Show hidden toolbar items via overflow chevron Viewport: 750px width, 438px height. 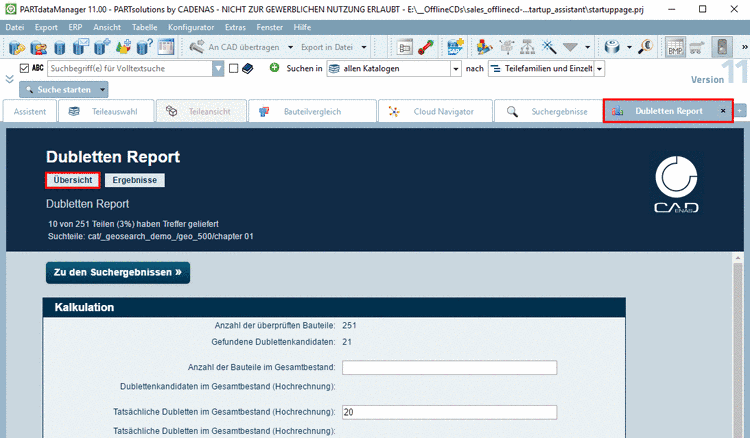(x=744, y=47)
